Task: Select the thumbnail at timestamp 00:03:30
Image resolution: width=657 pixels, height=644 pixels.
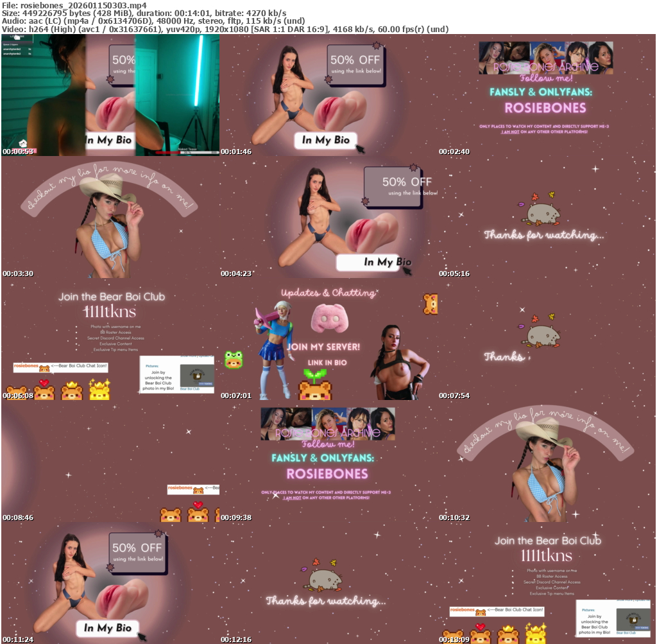Action: (110, 218)
